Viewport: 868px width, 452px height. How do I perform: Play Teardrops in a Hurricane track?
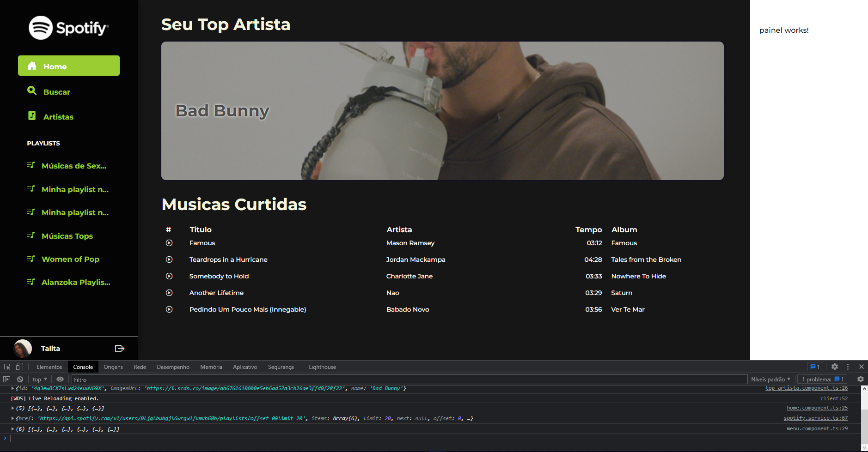click(x=169, y=259)
